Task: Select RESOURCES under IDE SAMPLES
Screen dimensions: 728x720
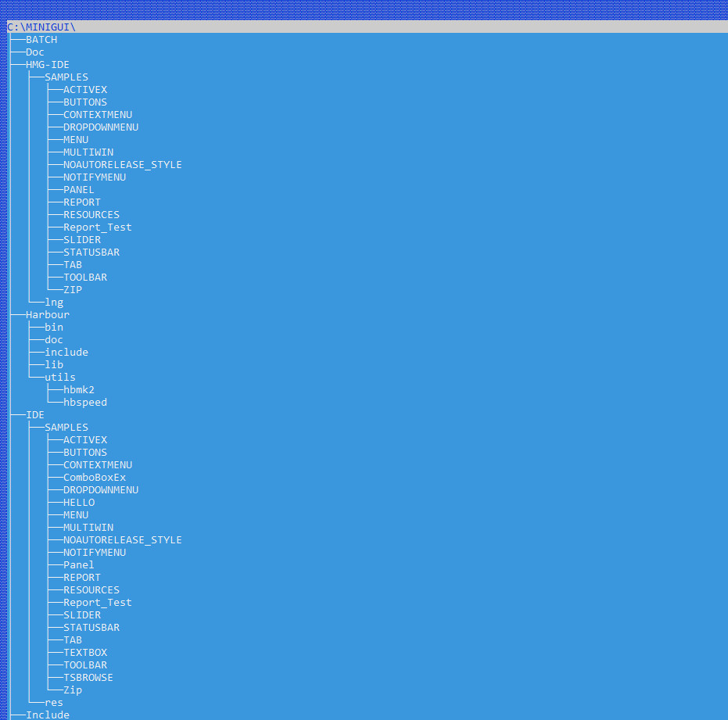Action: tap(91, 590)
